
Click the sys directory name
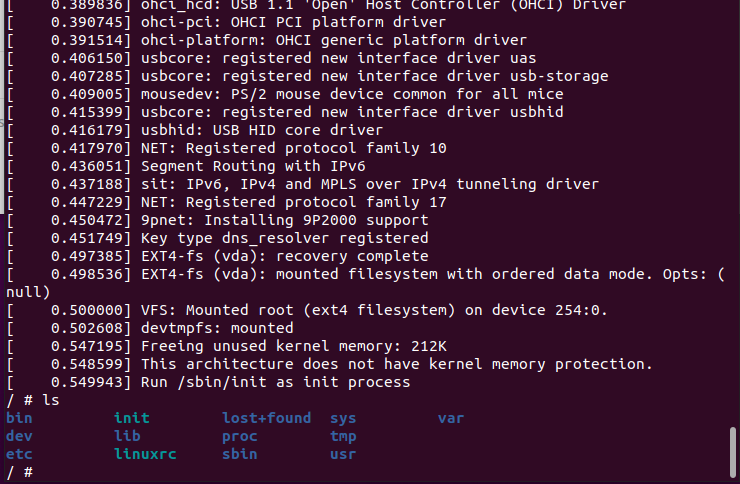(x=342, y=418)
